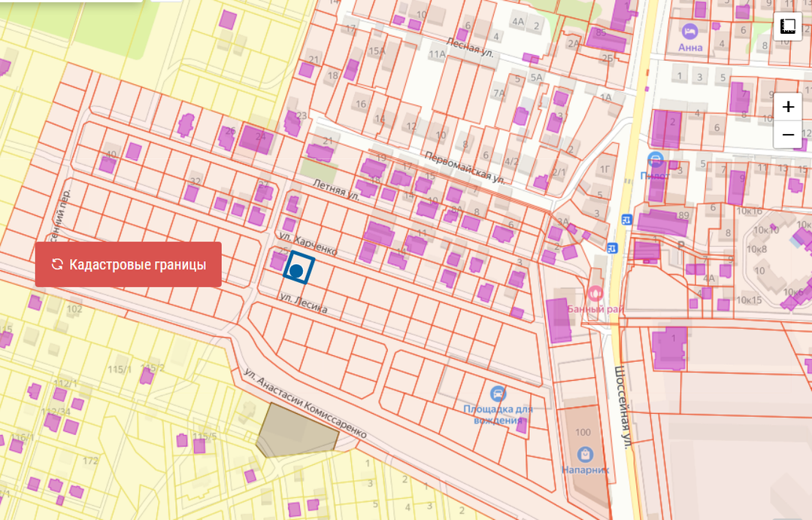Zoom in with the plus button
Image resolution: width=812 pixels, height=520 pixels.
pos(788,107)
